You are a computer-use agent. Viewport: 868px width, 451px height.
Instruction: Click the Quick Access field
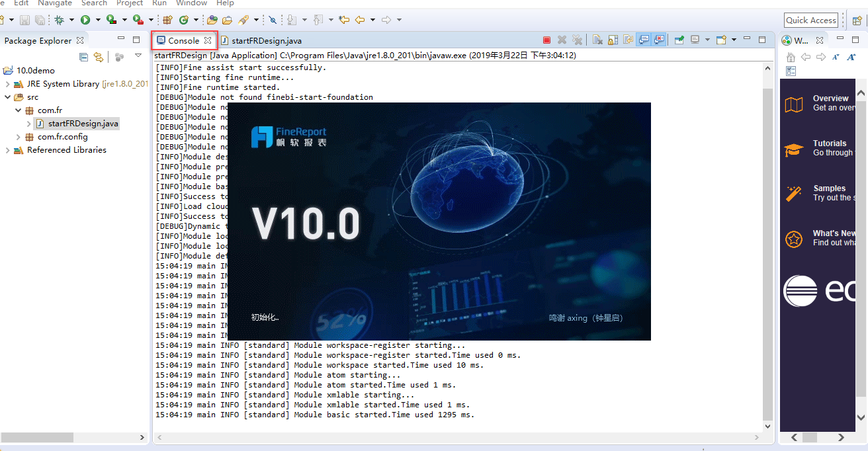811,20
